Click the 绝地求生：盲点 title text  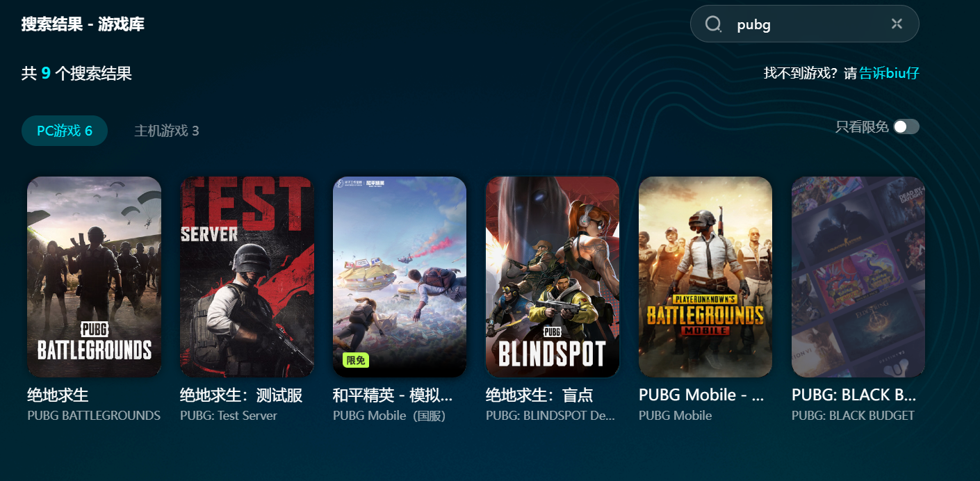point(539,396)
